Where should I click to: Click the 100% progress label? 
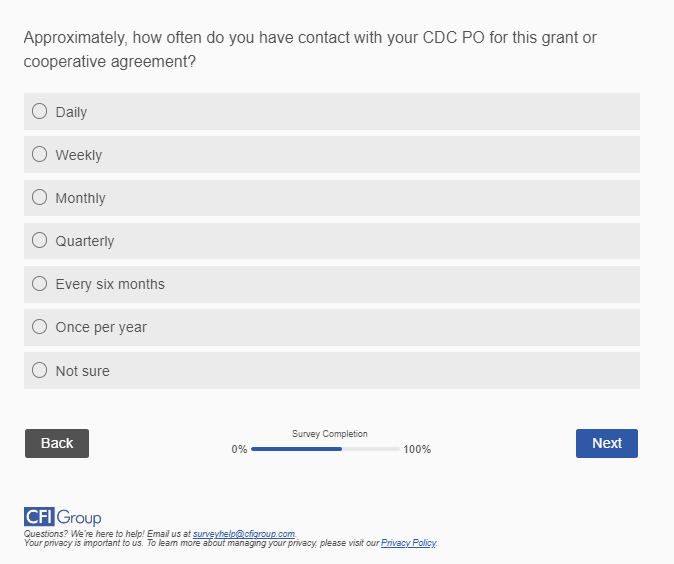417,450
